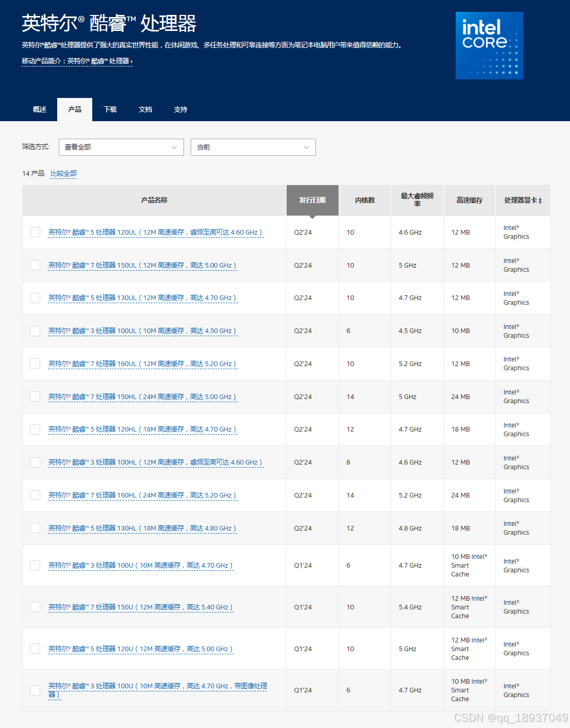
Task: Check box for 酷睿 7 处理器 150U
Action: [x=35, y=607]
